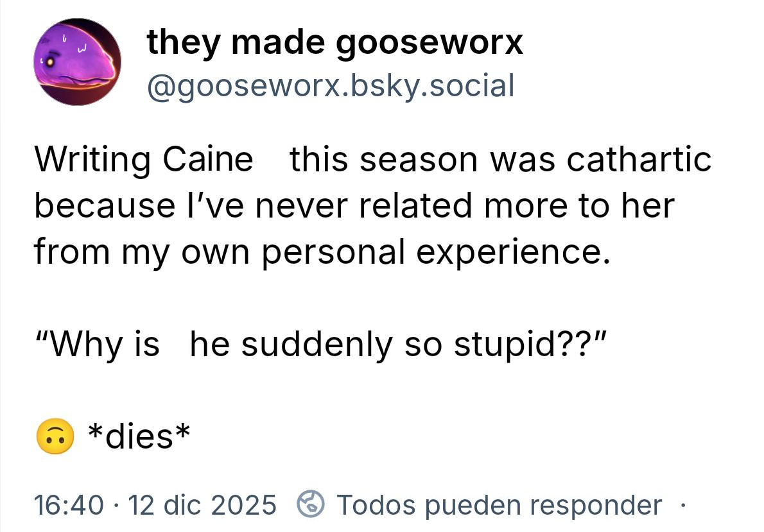The width and height of the screenshot is (764, 532).
Task: Click the 16:40 post timestamp
Action: point(67,505)
